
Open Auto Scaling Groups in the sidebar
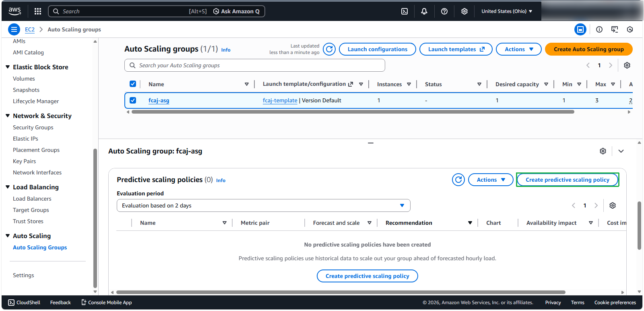40,247
